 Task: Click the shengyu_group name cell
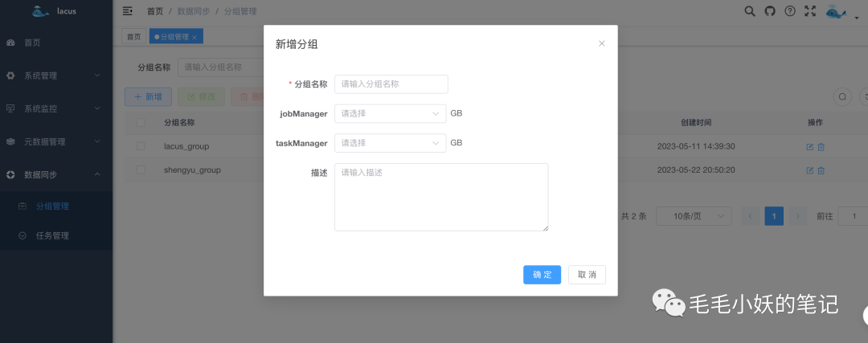click(192, 169)
